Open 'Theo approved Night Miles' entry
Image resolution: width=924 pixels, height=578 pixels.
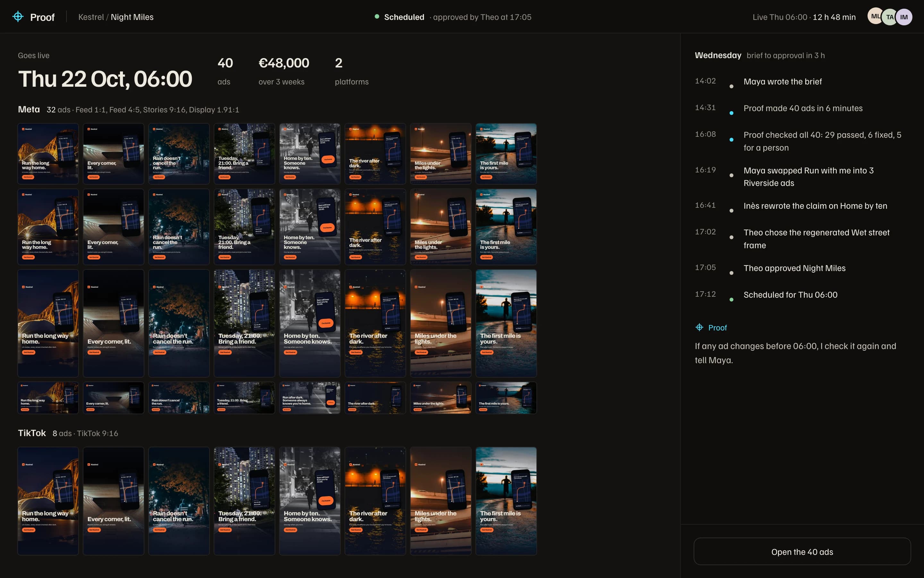tap(794, 268)
